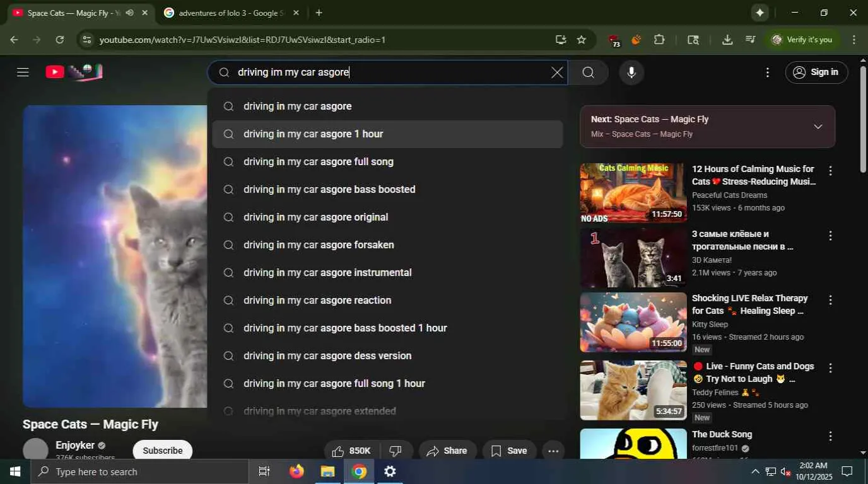Open the Chrome three-dot menu
Image resolution: width=868 pixels, height=484 pixels.
coord(854,40)
